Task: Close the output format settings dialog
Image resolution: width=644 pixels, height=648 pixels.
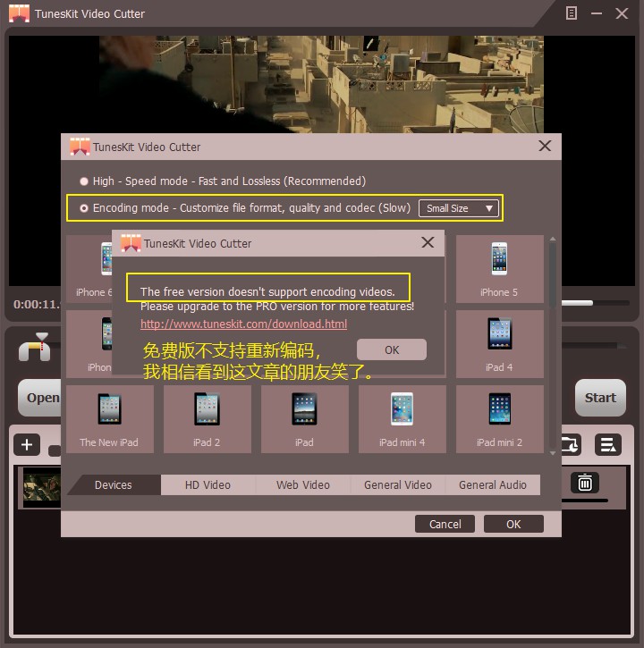Action: coord(545,146)
